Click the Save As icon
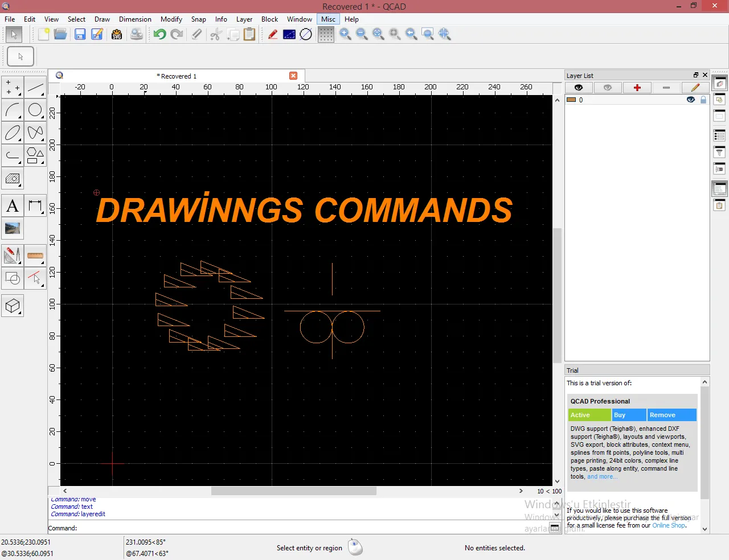 point(97,34)
